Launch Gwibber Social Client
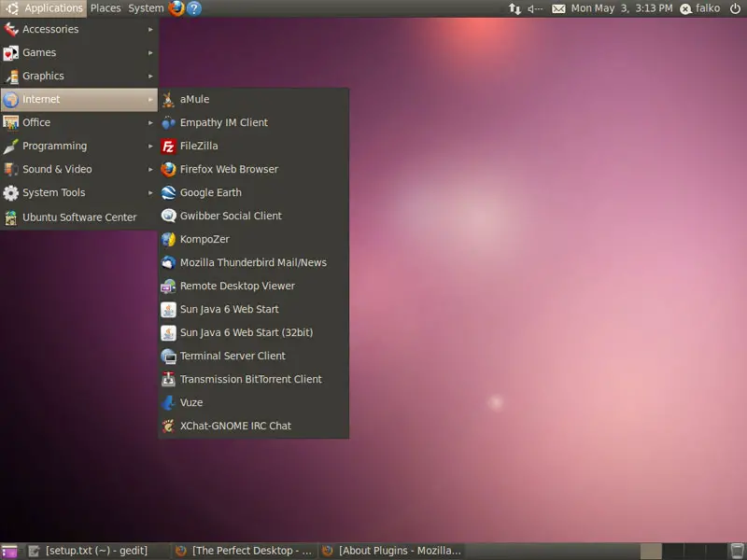Viewport: 747px width, 560px height. 253,216
